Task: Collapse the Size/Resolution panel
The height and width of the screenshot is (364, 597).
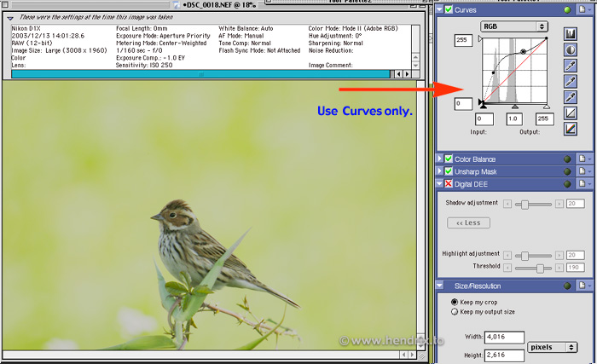Action: tap(440, 286)
